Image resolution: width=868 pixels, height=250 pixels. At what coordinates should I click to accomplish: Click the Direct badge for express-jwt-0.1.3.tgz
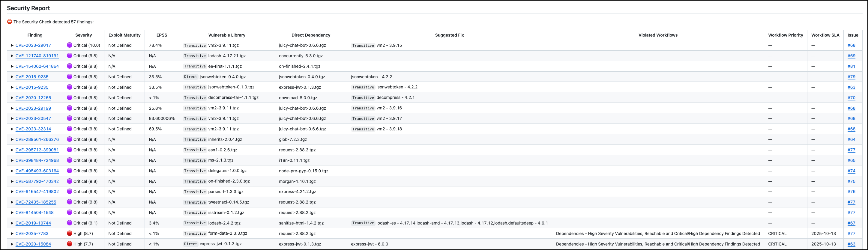(x=190, y=244)
